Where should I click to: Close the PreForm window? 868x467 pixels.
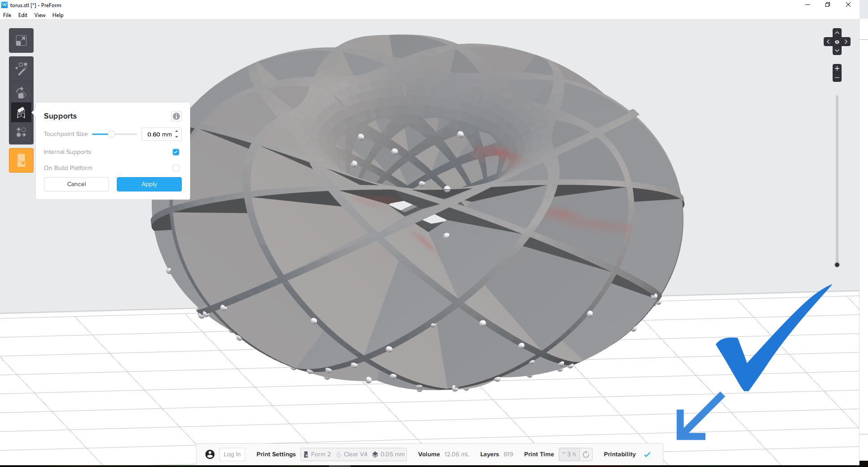pos(848,5)
